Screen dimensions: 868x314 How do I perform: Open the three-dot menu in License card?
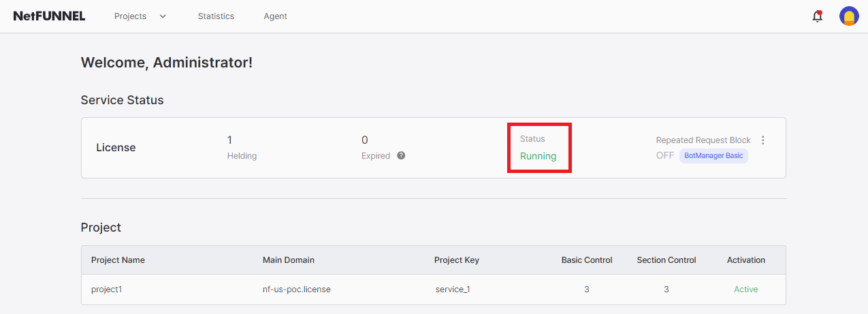pos(762,140)
